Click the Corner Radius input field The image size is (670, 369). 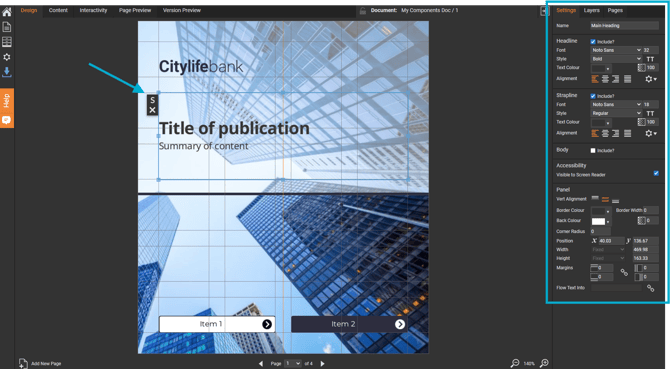click(x=600, y=231)
